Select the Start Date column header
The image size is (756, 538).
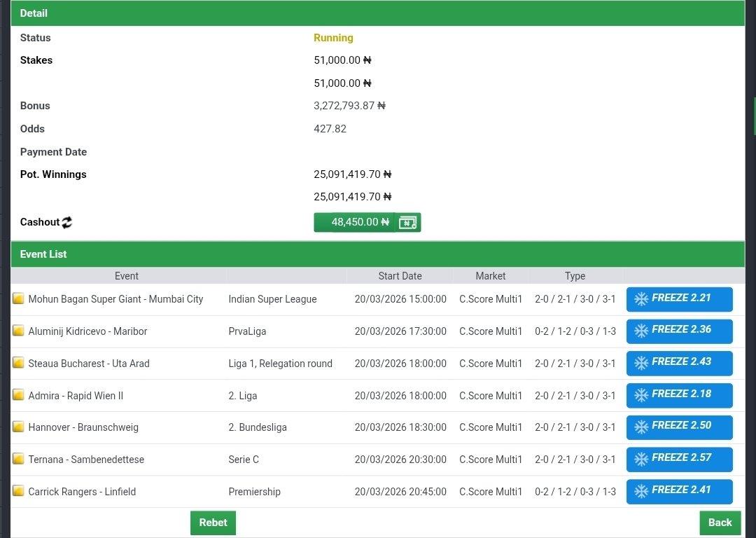coord(400,276)
